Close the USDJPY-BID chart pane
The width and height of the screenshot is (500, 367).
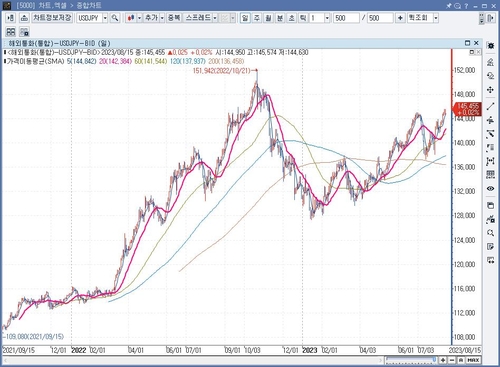pyautogui.click(x=476, y=43)
